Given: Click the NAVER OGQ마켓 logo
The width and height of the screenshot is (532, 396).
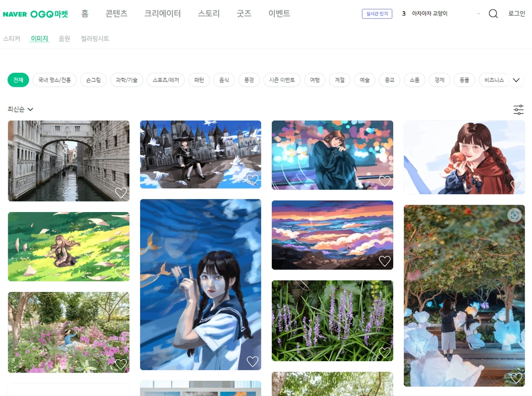Looking at the screenshot, I should 35,14.
